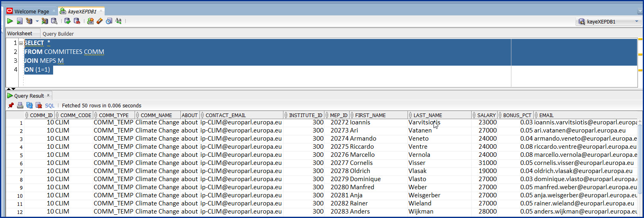The height and width of the screenshot is (218, 644).
Task: Close the Welcome Page tab
Action: (54, 11)
